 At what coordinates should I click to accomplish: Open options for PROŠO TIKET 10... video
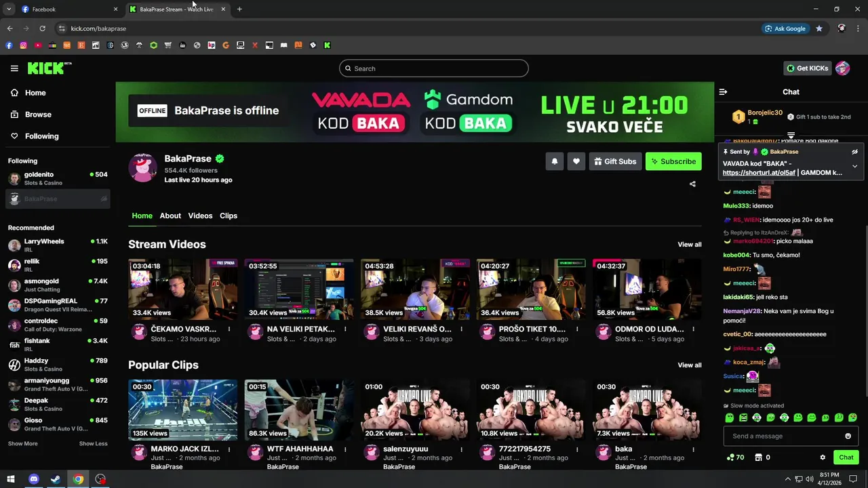(x=577, y=329)
